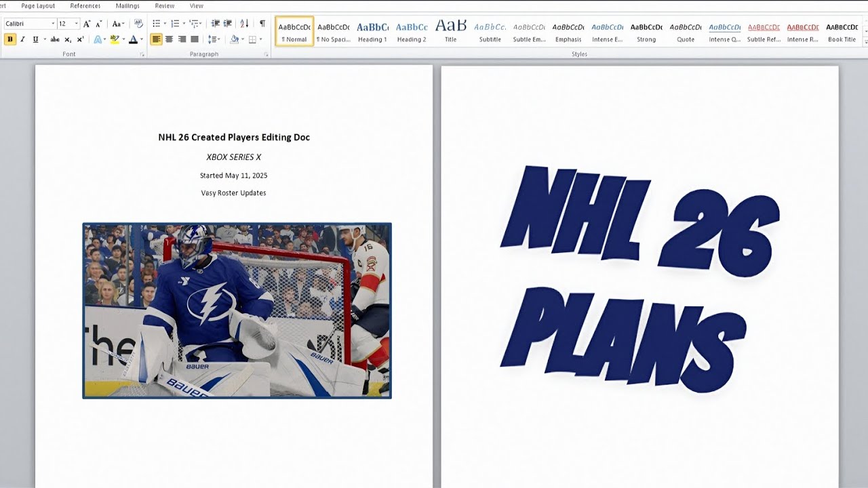Apply the paint bucket shading color
This screenshot has height=488, width=868.
[234, 39]
